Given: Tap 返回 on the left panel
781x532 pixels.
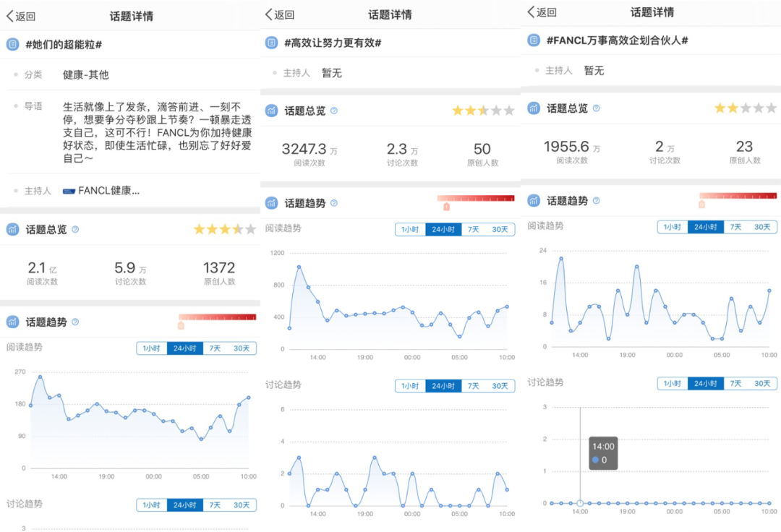Looking at the screenshot, I should [22, 15].
